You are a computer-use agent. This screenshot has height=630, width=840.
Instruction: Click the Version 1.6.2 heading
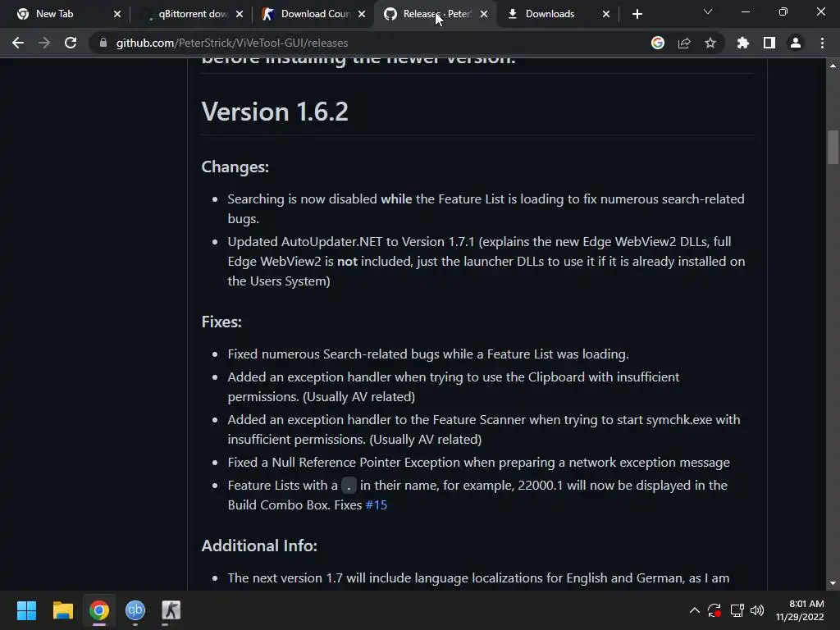(275, 112)
